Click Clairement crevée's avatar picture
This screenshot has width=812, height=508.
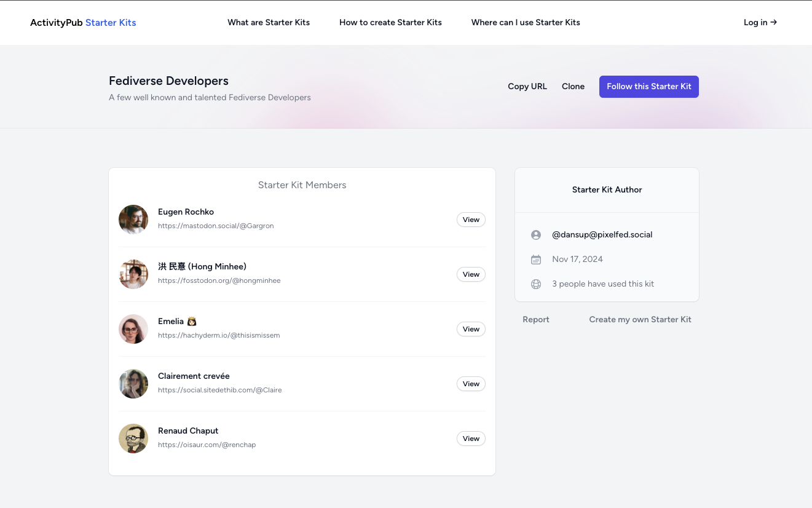click(x=133, y=384)
